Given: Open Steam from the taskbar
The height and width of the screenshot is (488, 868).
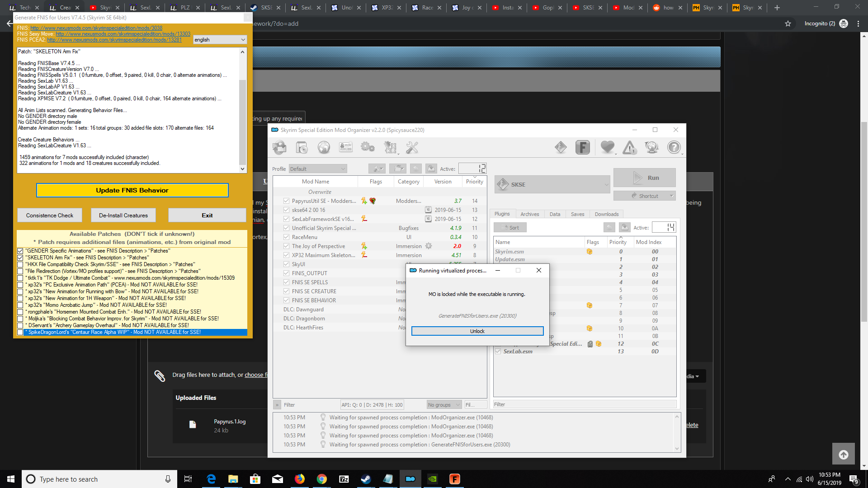Looking at the screenshot, I should pos(366,479).
